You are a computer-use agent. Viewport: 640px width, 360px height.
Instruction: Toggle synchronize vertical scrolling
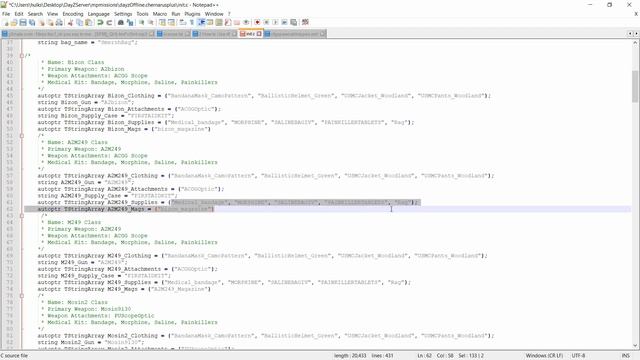(162, 22)
